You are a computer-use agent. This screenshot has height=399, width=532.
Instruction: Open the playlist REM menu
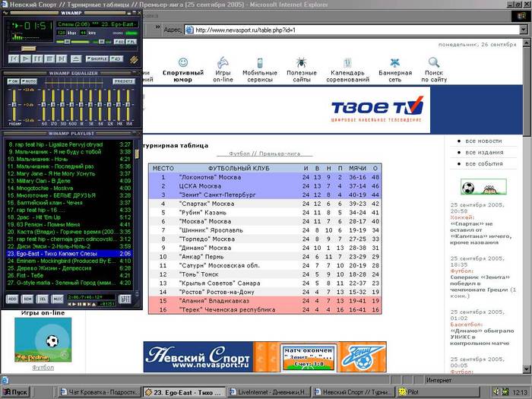coord(27,299)
